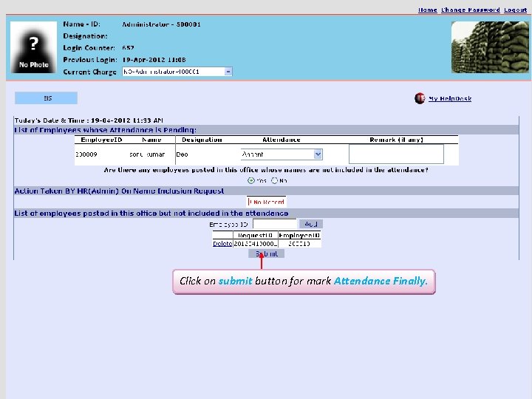
Task: Open the Change Password link
Action: [470, 10]
